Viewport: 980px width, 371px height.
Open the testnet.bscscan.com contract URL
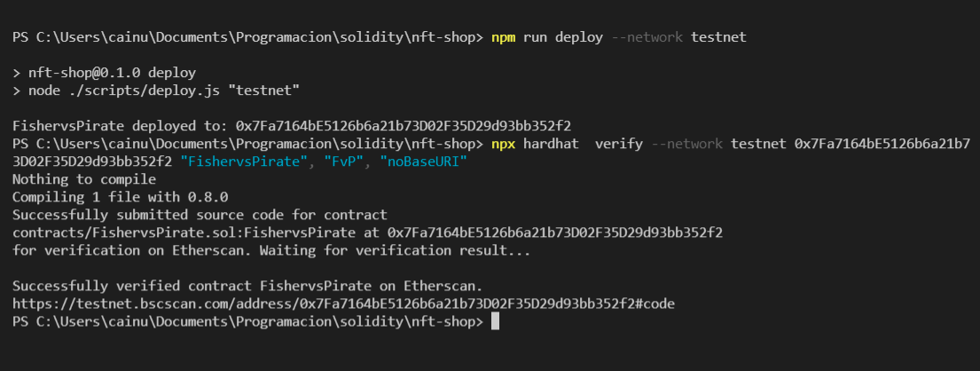344,304
